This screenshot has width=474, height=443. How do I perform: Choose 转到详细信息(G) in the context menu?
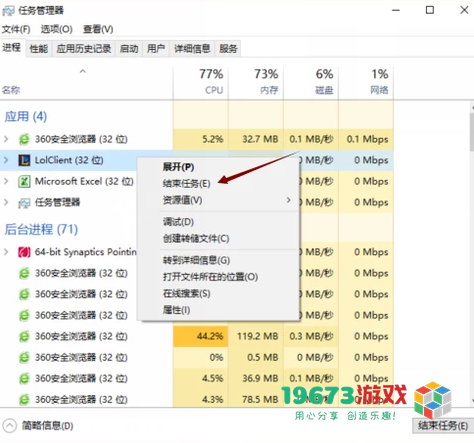[x=196, y=260]
